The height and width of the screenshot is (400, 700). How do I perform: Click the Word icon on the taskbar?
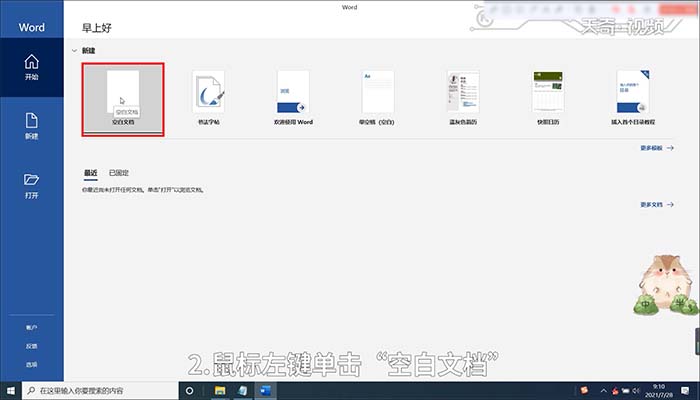[266, 391]
